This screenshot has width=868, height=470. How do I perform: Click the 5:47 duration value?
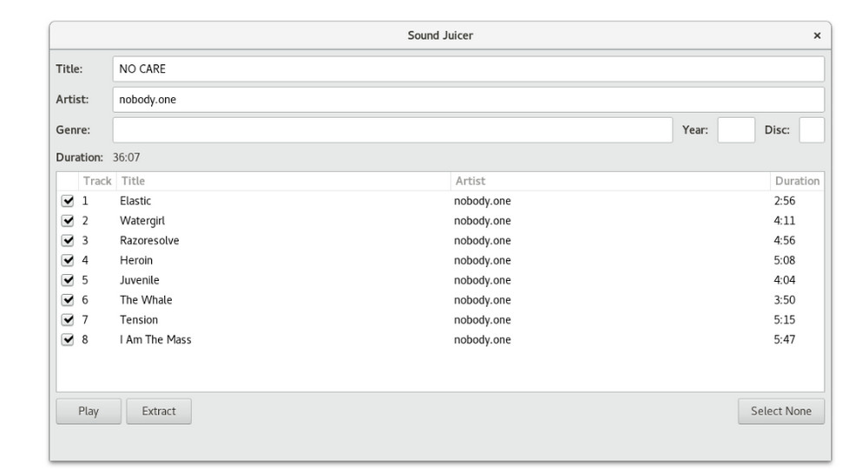coord(785,340)
